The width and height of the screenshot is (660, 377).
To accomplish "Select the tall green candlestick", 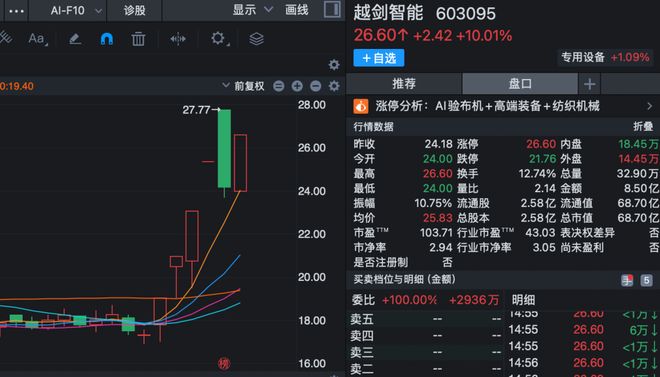I will [x=224, y=149].
